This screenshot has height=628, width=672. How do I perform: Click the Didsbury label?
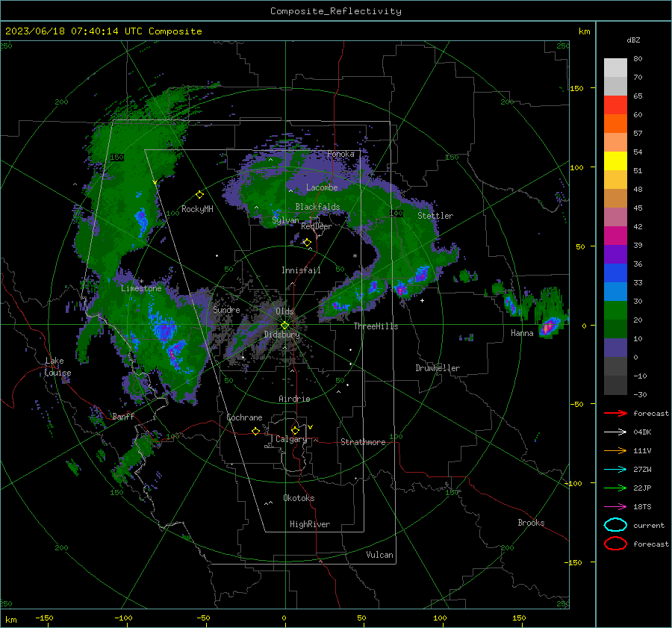pos(281,335)
